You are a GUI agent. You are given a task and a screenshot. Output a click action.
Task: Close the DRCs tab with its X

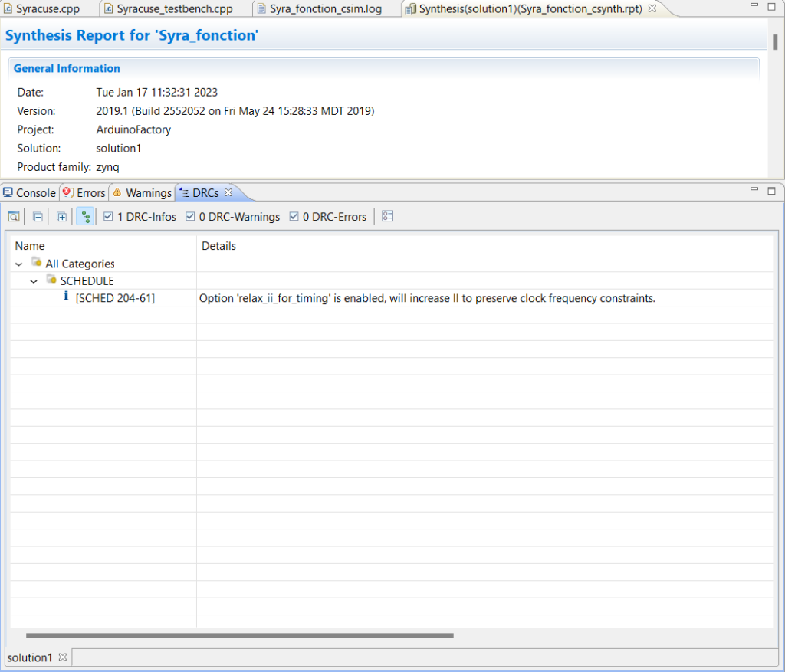tap(228, 192)
